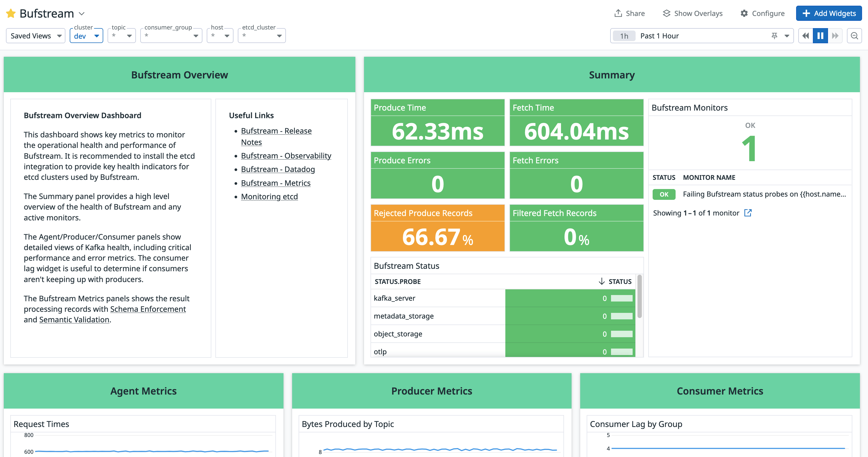Click the Producer Metrics group header
The width and height of the screenshot is (868, 457).
click(432, 390)
